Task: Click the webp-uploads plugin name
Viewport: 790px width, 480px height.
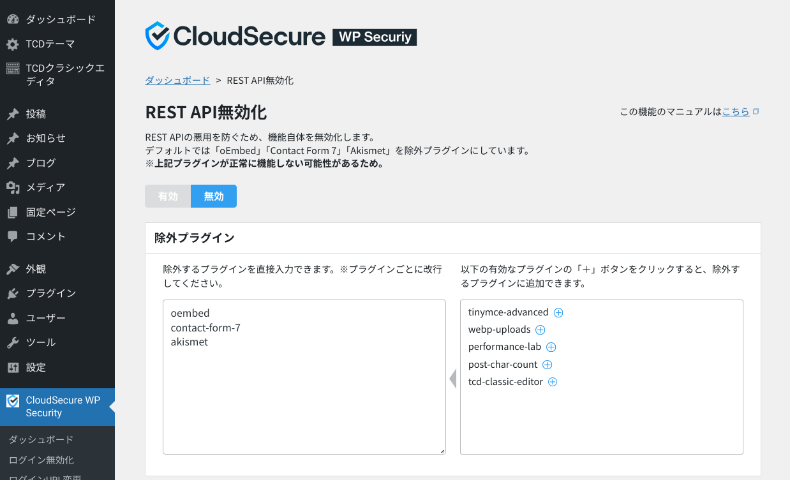Action: click(x=499, y=329)
